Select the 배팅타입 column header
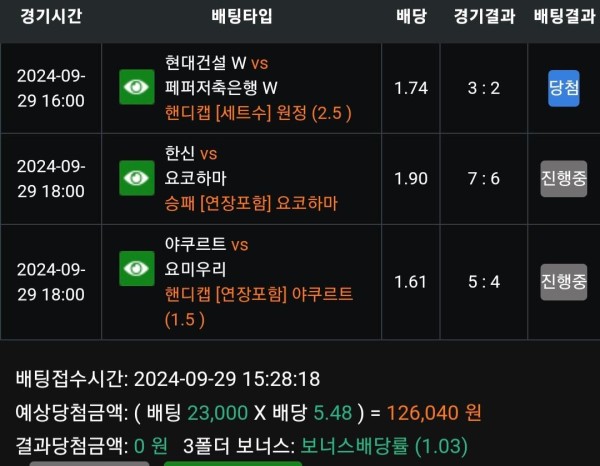The height and width of the screenshot is (466, 600). coord(242,16)
